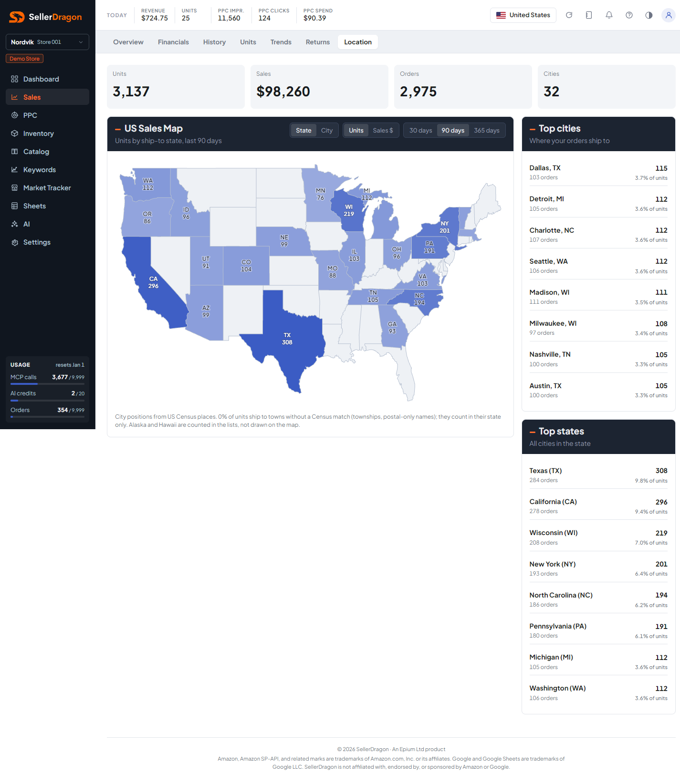
Task: Select Nashville, TN in Top cities
Action: (598, 359)
